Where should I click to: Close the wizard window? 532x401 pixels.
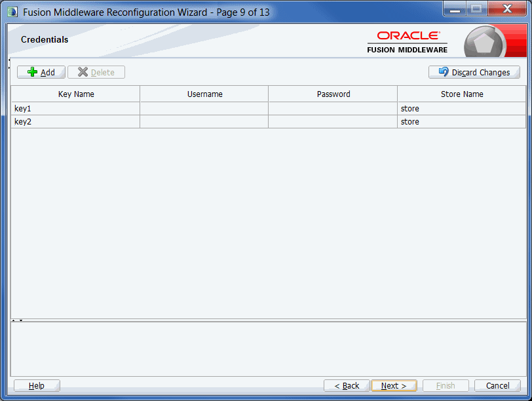pos(507,9)
